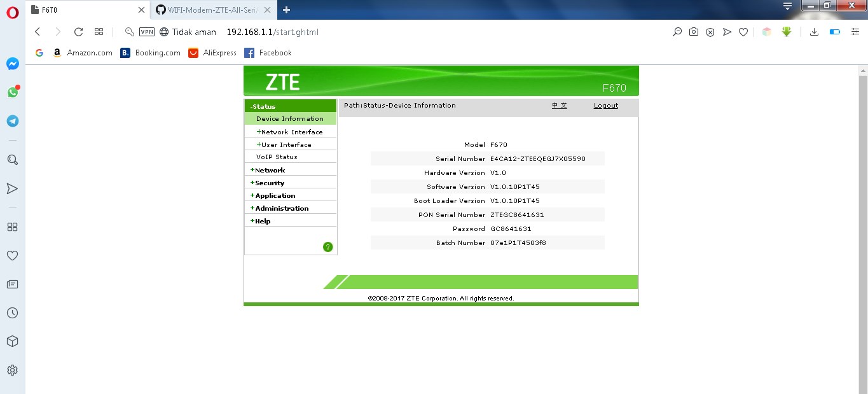Click PON serial number ZTEGC8641631
The height and width of the screenshot is (394, 868).
point(517,215)
